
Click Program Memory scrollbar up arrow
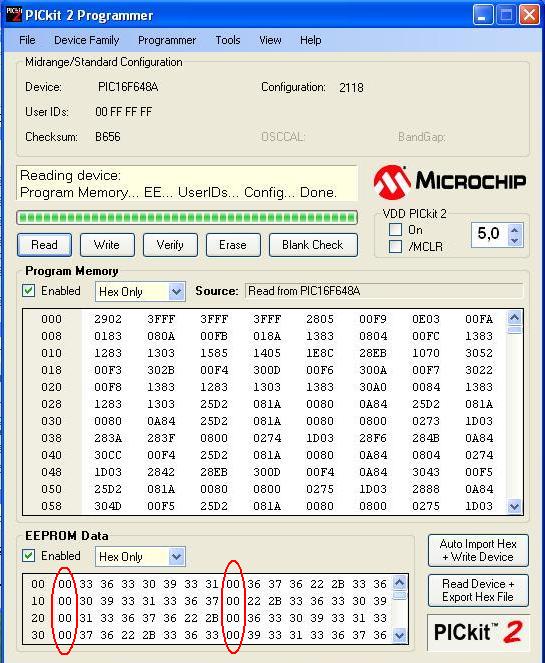(514, 318)
